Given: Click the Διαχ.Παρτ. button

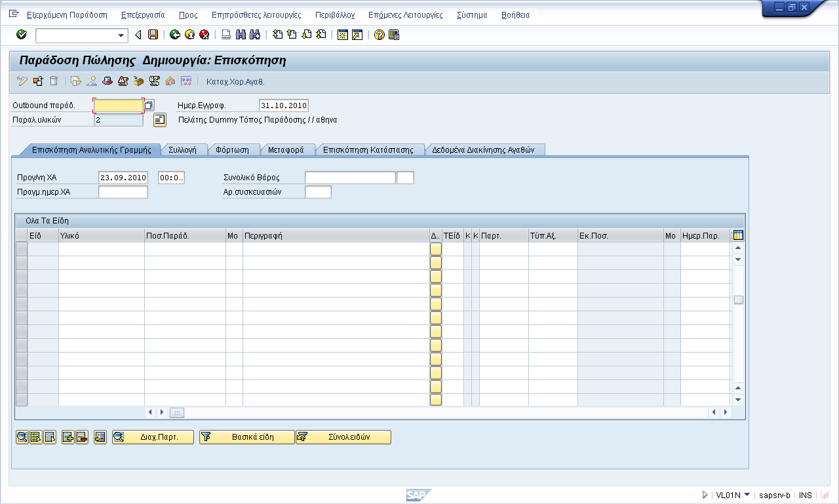Looking at the screenshot, I should point(153,437).
